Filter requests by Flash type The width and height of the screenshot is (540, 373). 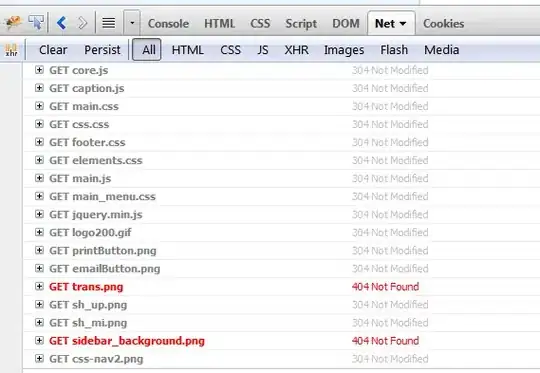pos(394,50)
